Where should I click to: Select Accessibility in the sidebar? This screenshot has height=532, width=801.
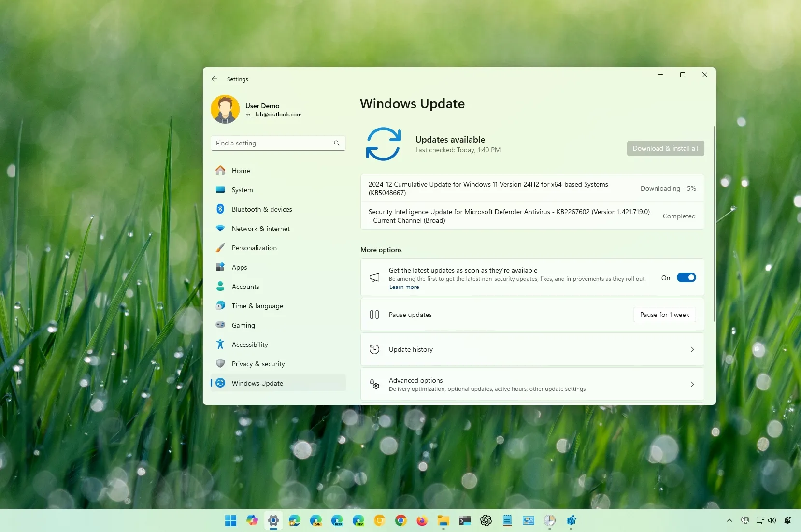coord(278,345)
